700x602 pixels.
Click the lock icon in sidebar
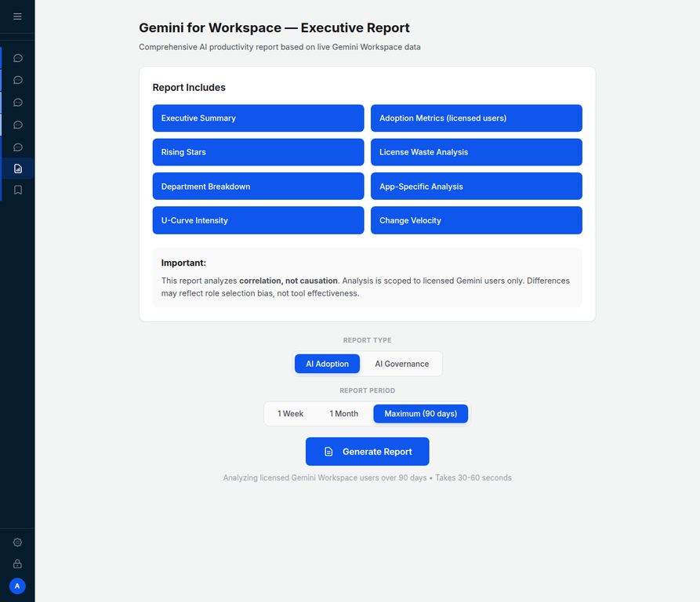pyautogui.click(x=17, y=564)
